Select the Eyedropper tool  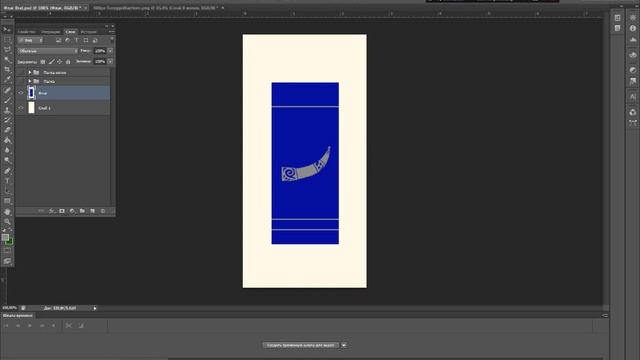tap(7, 80)
